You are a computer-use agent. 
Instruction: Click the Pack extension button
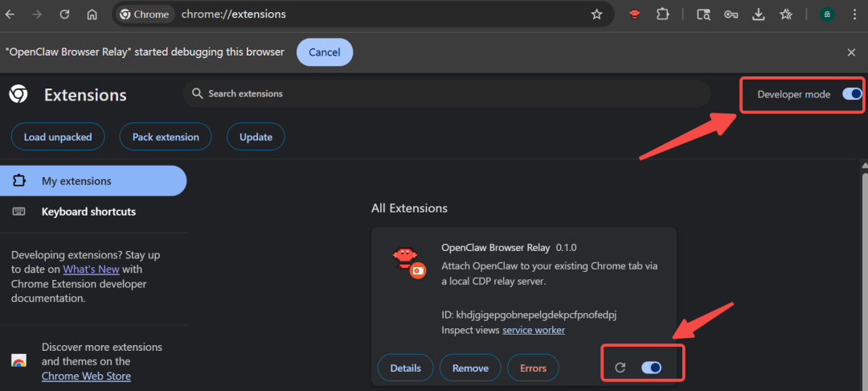point(166,137)
